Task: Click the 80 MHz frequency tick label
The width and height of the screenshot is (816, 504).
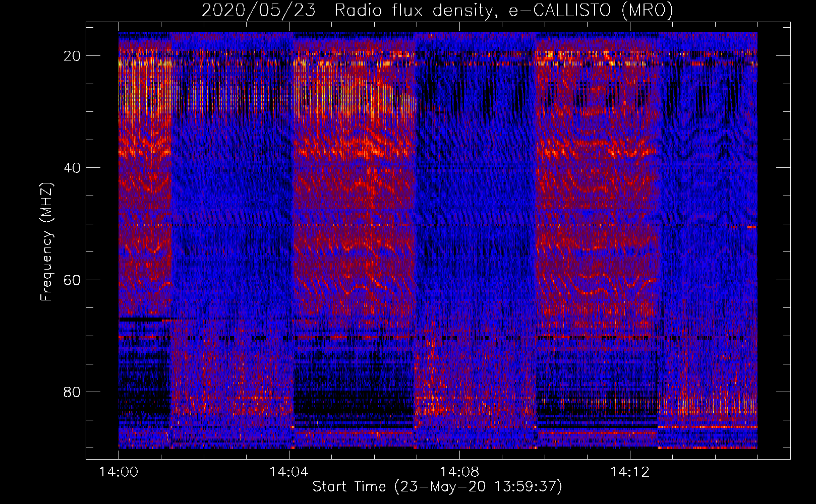Action: coord(73,392)
